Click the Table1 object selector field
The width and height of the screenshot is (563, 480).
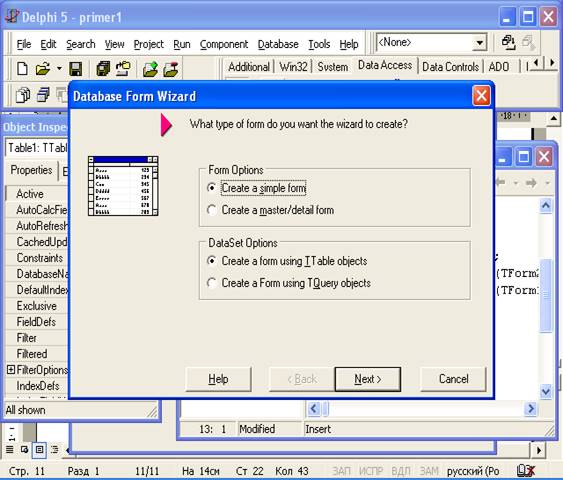pyautogui.click(x=37, y=148)
